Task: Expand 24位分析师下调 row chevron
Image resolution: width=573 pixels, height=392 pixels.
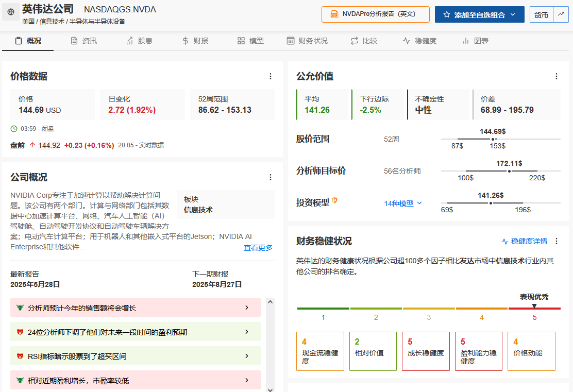Action: (247, 332)
